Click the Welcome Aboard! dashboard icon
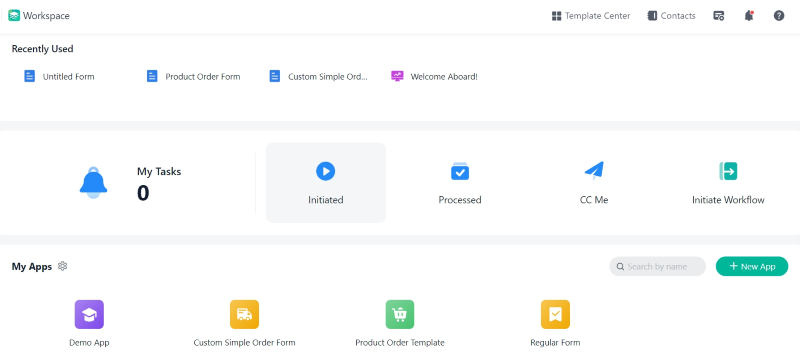This screenshot has height=362, width=800. 397,76
